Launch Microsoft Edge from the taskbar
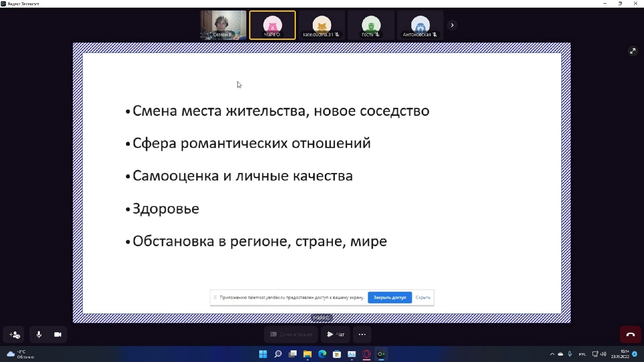 (322, 354)
